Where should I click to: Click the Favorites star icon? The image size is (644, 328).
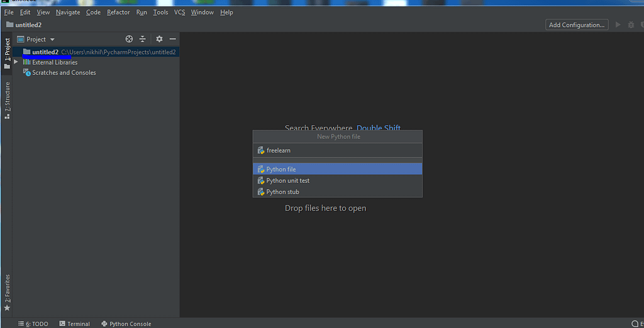coord(6,308)
